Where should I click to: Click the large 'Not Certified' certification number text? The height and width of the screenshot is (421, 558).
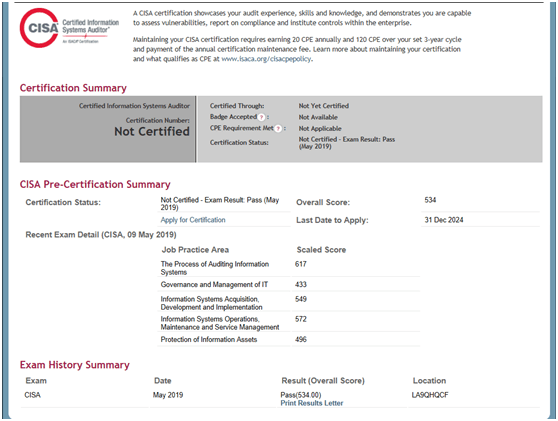pos(152,132)
